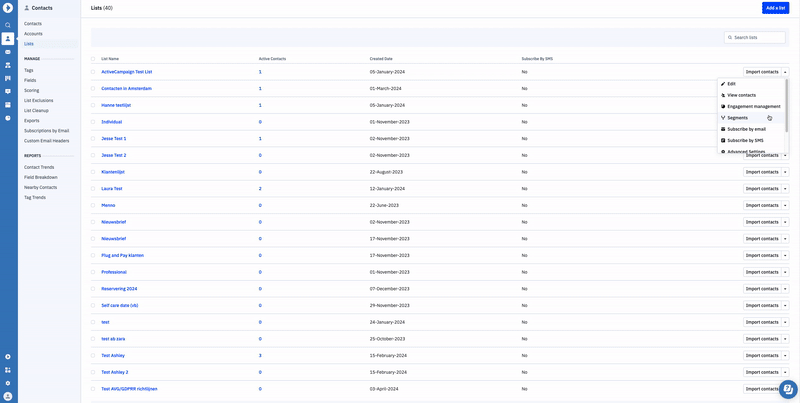Open dropdown arrow on Laura Test row
Screen dimensions: 800x403
coord(785,189)
